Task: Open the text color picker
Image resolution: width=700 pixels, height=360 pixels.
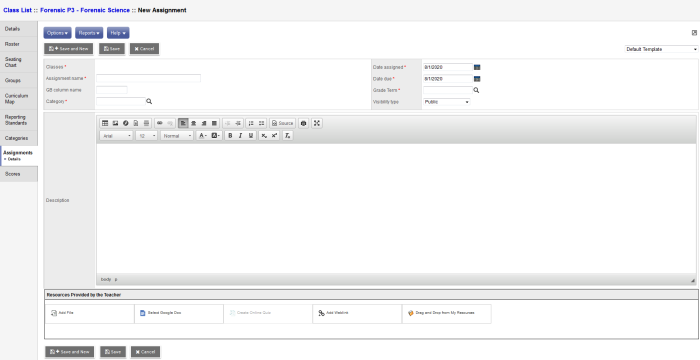Action: pyautogui.click(x=202, y=136)
